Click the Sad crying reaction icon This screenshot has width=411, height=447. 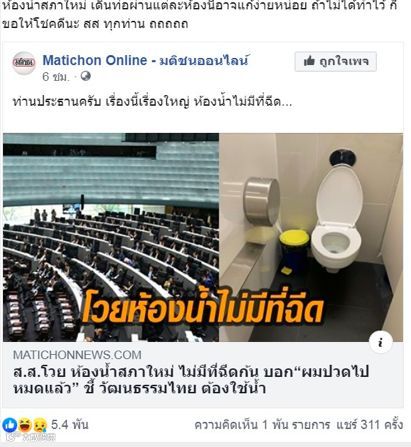click(40, 425)
